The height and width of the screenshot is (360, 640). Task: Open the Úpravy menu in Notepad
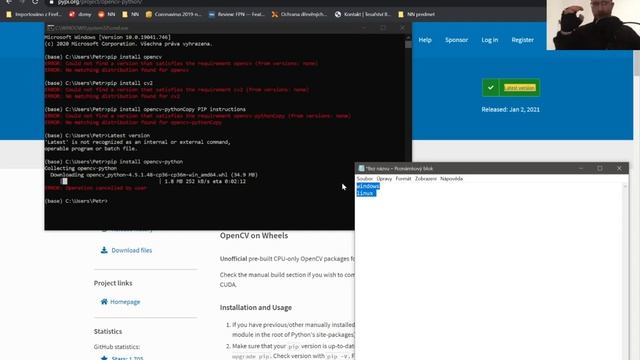[x=384, y=179]
